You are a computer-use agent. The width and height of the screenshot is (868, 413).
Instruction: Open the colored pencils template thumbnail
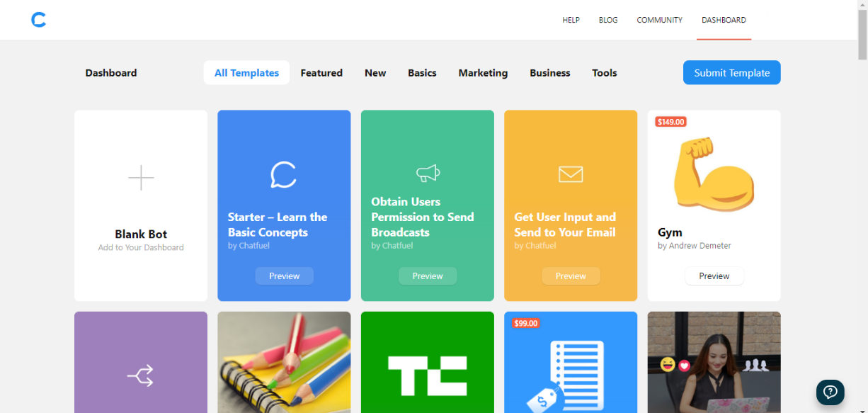[x=284, y=362]
